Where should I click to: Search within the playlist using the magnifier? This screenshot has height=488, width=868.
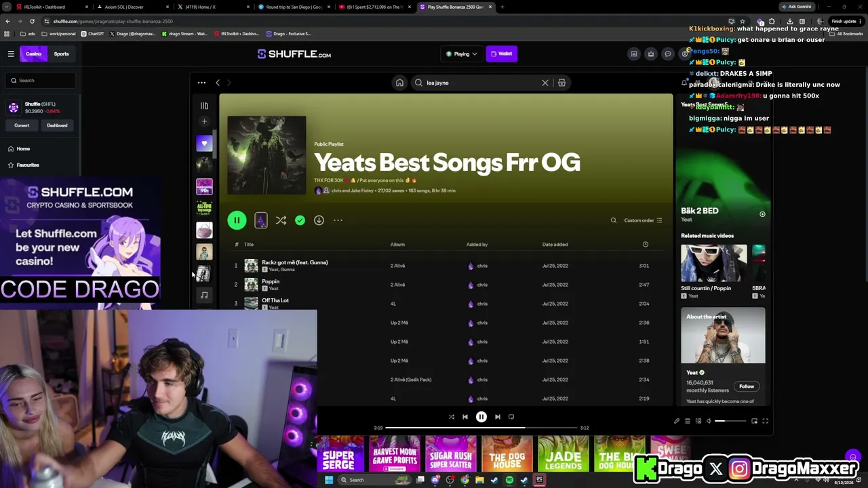(614, 220)
